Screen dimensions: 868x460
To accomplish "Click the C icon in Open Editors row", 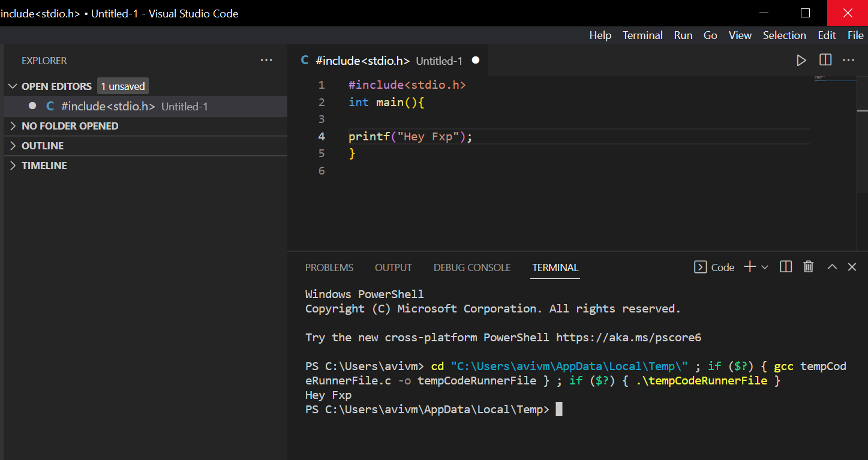I will point(50,106).
